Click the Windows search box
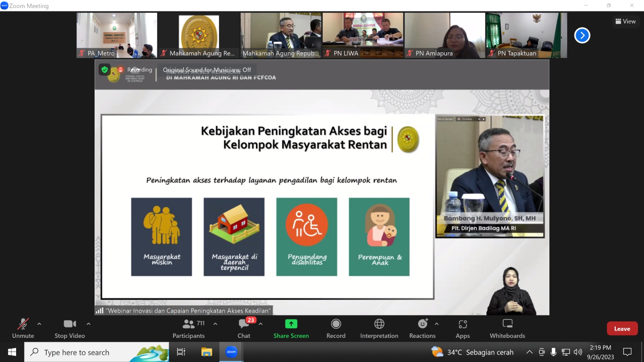This screenshot has height=362, width=644. (97, 352)
